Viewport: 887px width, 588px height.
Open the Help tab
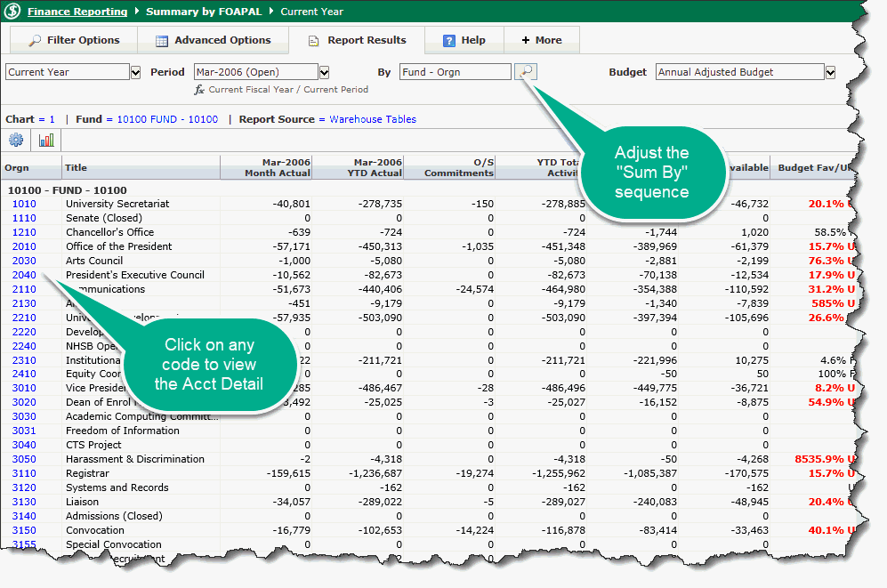(464, 40)
